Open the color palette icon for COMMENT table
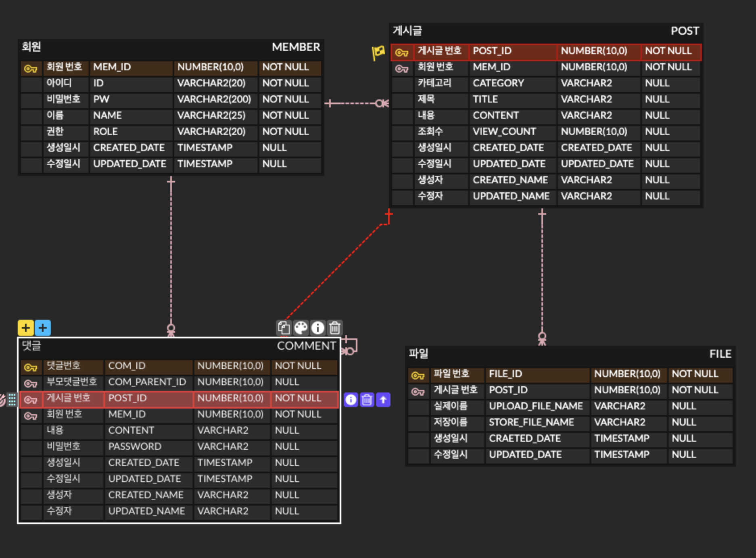Screen dimensions: 756x558 tap(301, 328)
